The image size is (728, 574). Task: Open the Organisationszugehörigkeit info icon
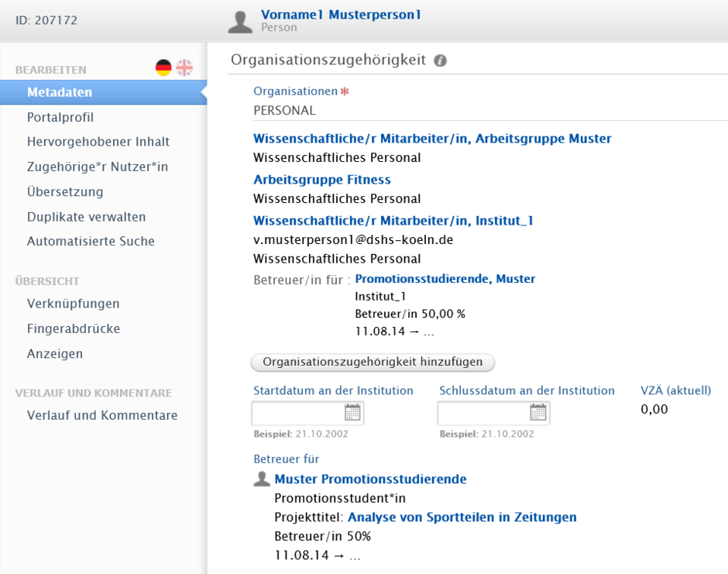click(x=440, y=60)
